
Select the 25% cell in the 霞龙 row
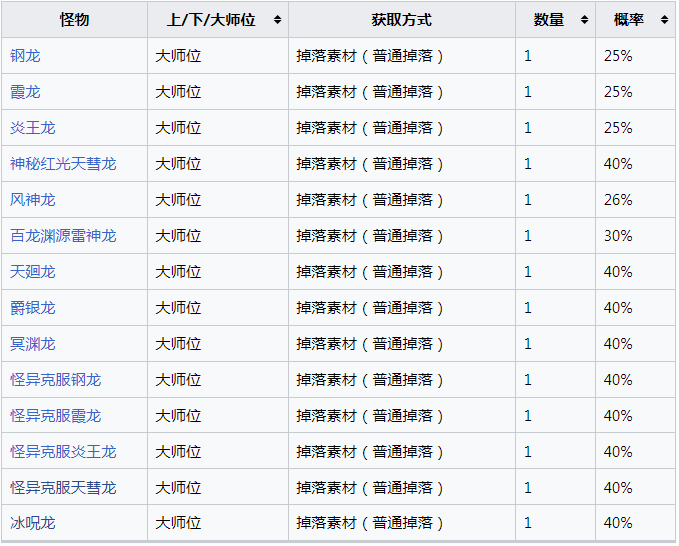pyautogui.click(x=635, y=92)
